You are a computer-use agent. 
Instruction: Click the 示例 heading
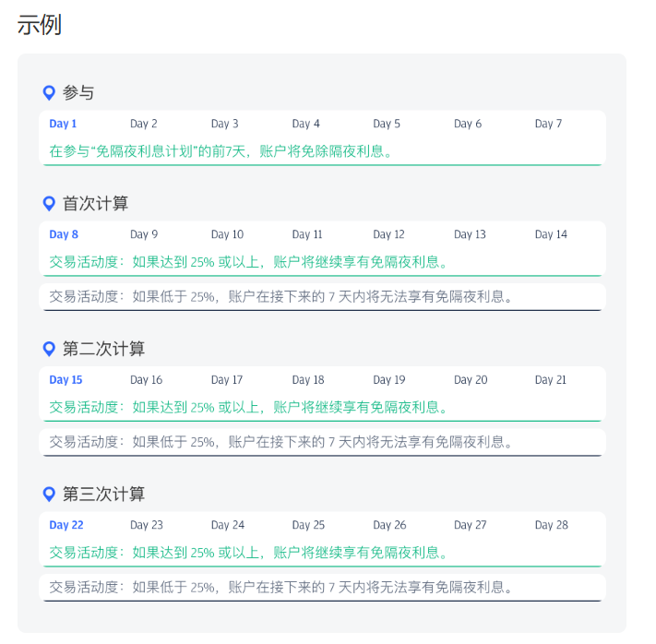click(x=40, y=25)
